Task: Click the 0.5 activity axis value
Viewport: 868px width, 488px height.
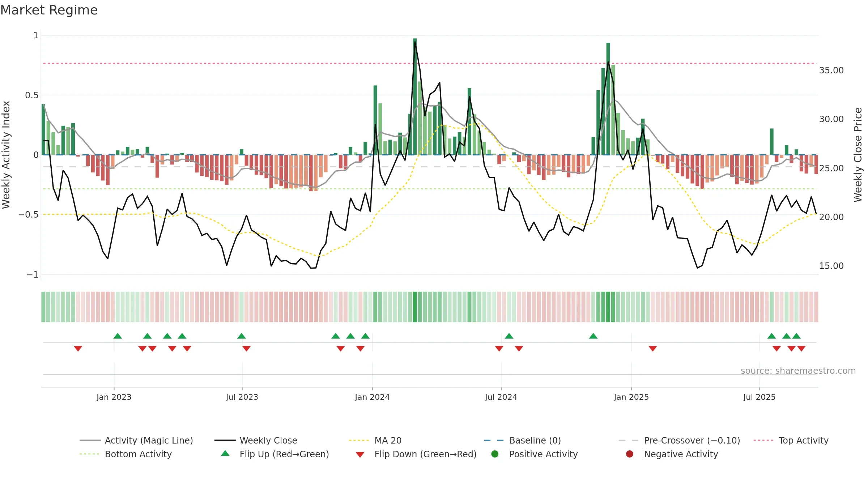Action: pyautogui.click(x=31, y=95)
